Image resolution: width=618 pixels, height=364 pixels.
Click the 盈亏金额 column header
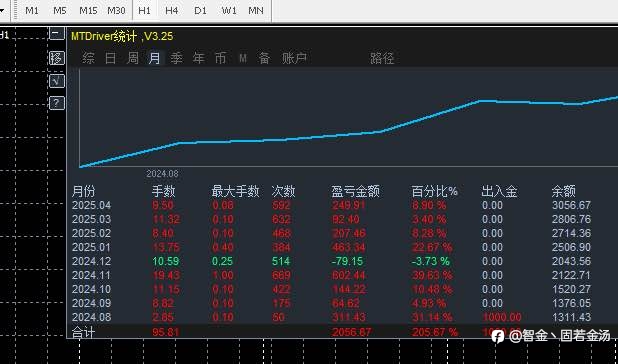pyautogui.click(x=356, y=192)
